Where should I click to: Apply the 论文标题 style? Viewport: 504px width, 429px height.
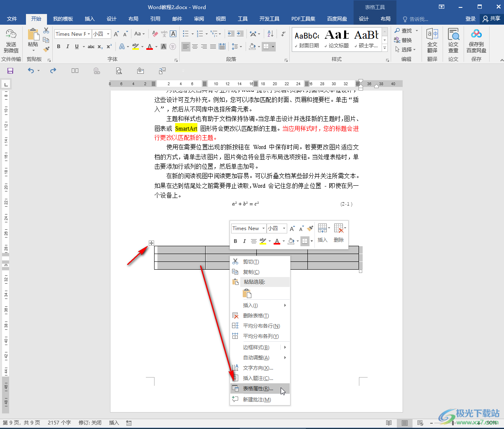(x=337, y=39)
